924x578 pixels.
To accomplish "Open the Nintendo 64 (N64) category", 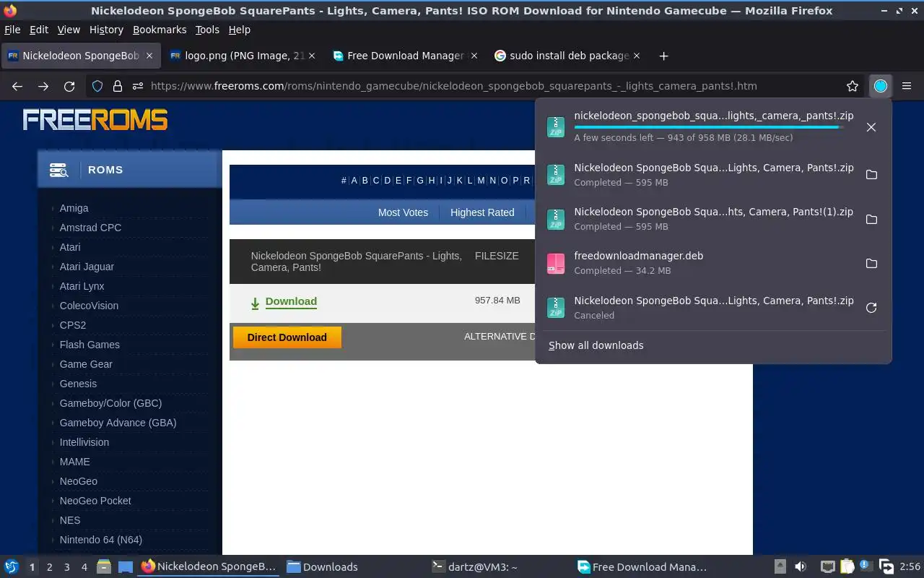I will coord(100,540).
